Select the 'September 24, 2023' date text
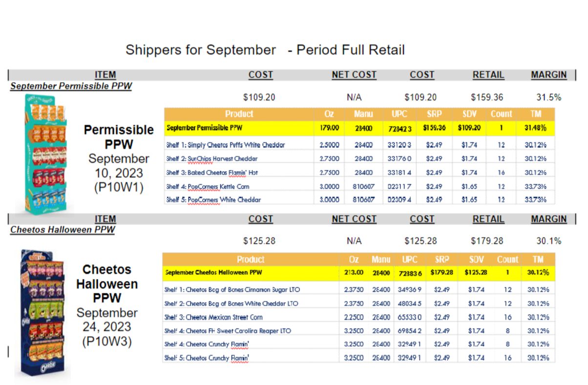This screenshot has height=385, width=588. (x=106, y=320)
